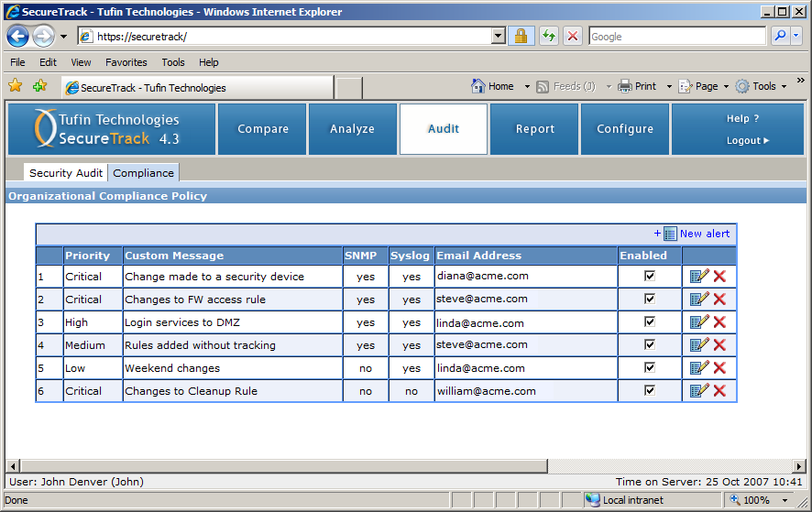Click the browser Back arrow button
812x512 pixels.
(17, 37)
